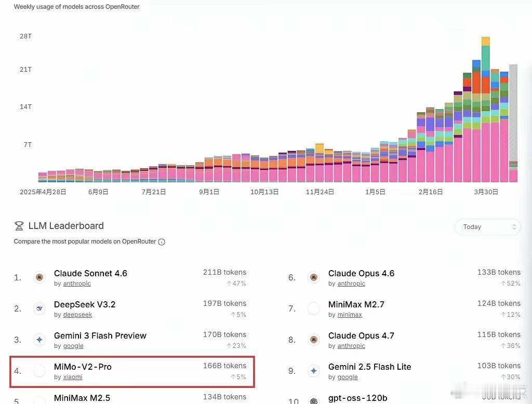Viewport: 532px width, 404px height.
Task: Follow the deepseek provider link
Action: [x=78, y=315]
